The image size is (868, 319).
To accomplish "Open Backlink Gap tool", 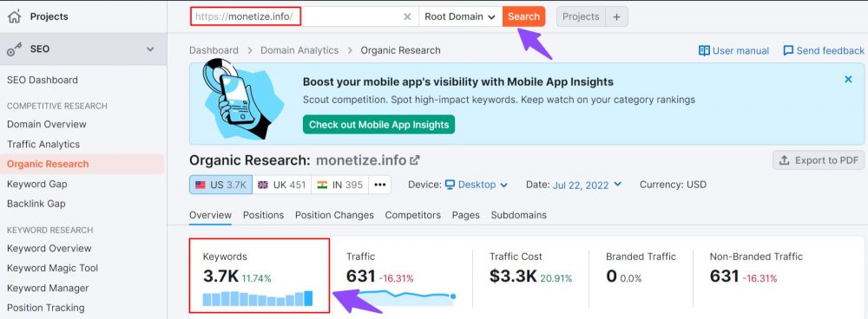I will pos(36,204).
